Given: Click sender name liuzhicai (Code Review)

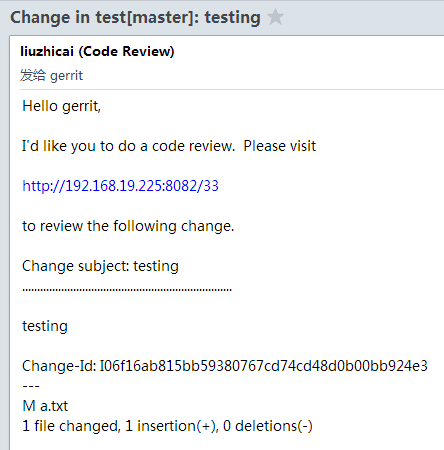Looking at the screenshot, I should 97,51.
